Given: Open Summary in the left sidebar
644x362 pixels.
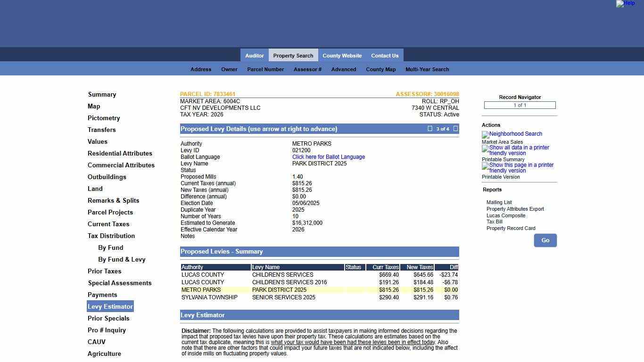Looking at the screenshot, I should (102, 94).
